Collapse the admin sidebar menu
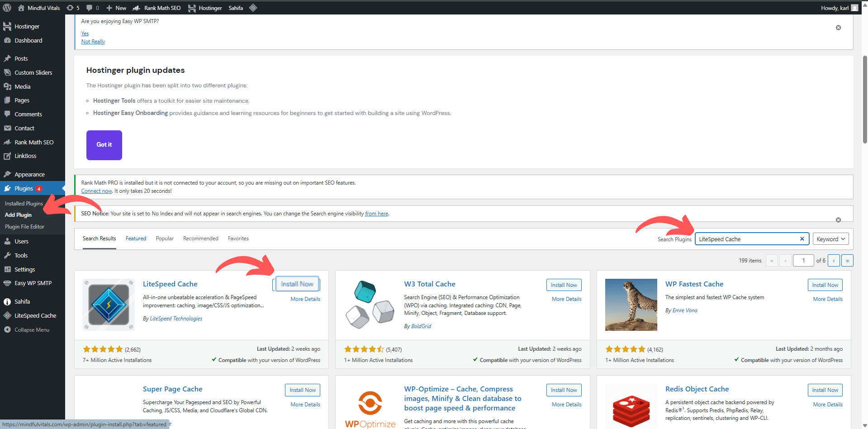The image size is (868, 429). (33, 329)
